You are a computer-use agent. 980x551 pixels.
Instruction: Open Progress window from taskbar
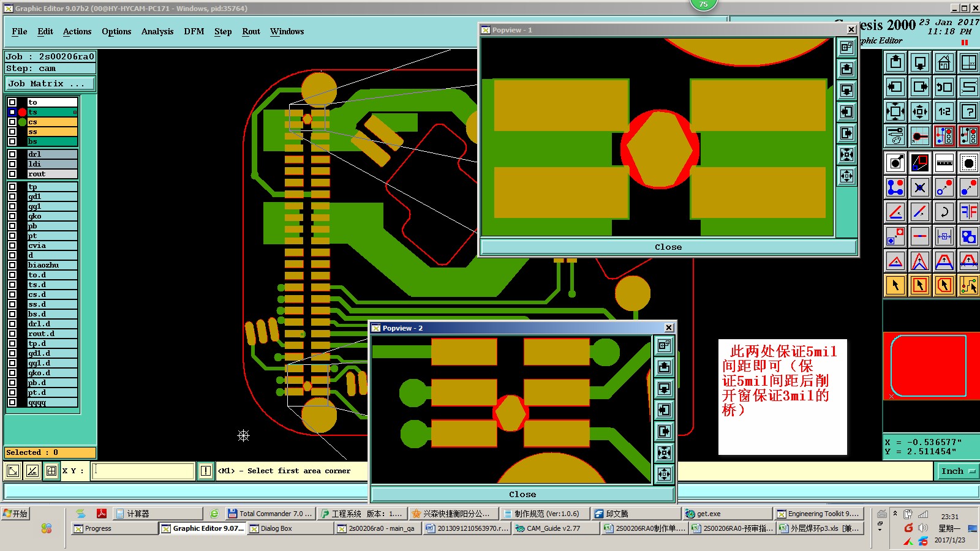tap(114, 528)
